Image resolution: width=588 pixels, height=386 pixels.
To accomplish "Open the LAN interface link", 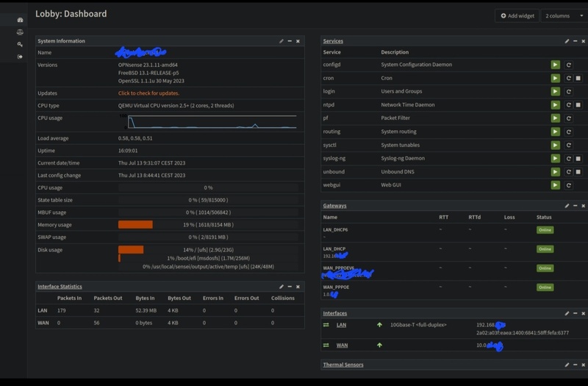I will point(341,325).
